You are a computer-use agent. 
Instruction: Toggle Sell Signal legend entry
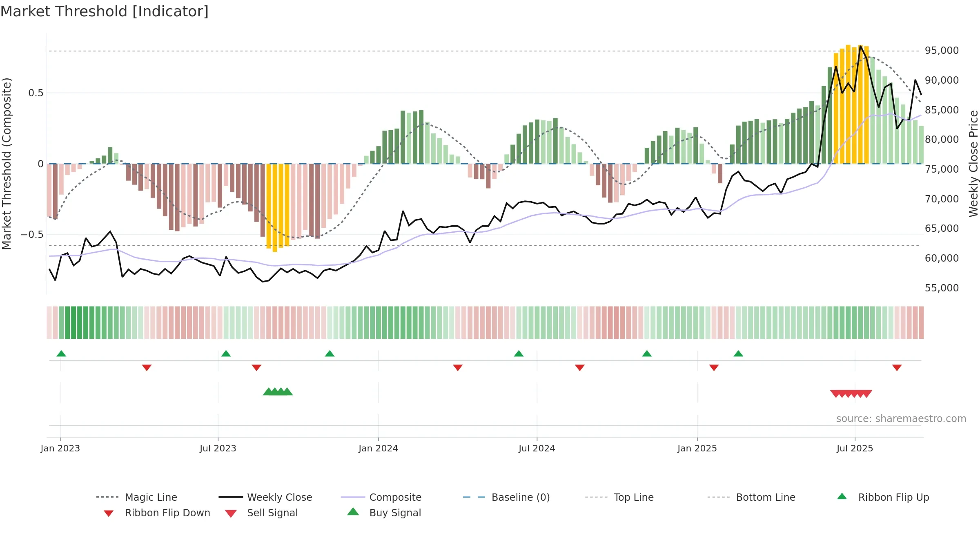(x=261, y=513)
